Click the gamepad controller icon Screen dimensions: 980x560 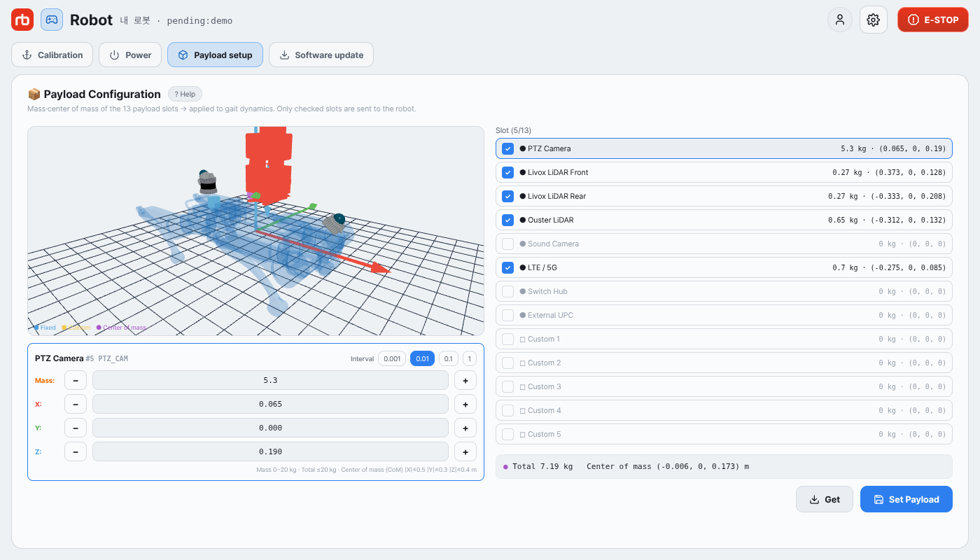(52, 20)
